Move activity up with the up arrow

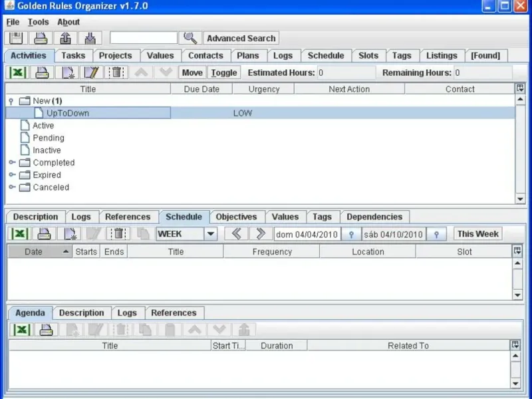[141, 72]
